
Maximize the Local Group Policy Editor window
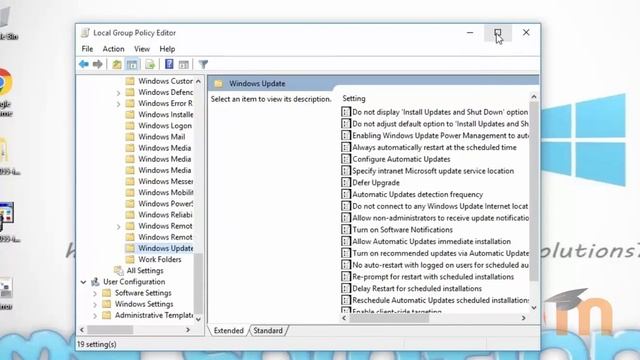tap(498, 33)
